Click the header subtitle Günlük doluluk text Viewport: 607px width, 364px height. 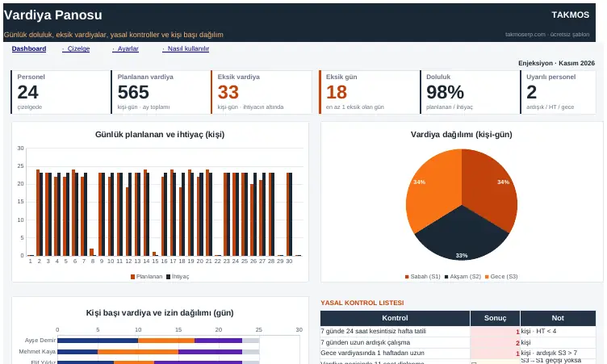click(114, 35)
